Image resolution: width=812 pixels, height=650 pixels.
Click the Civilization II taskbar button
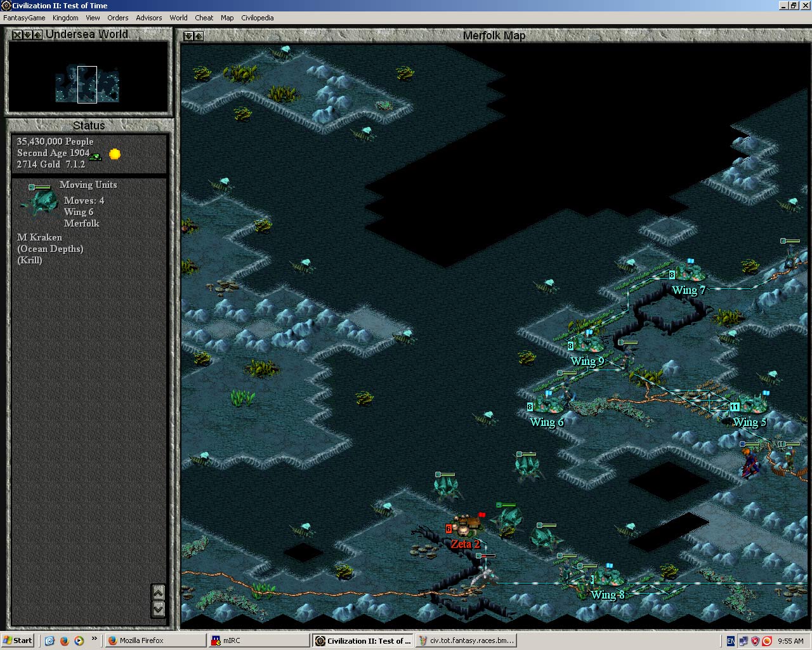click(x=363, y=640)
